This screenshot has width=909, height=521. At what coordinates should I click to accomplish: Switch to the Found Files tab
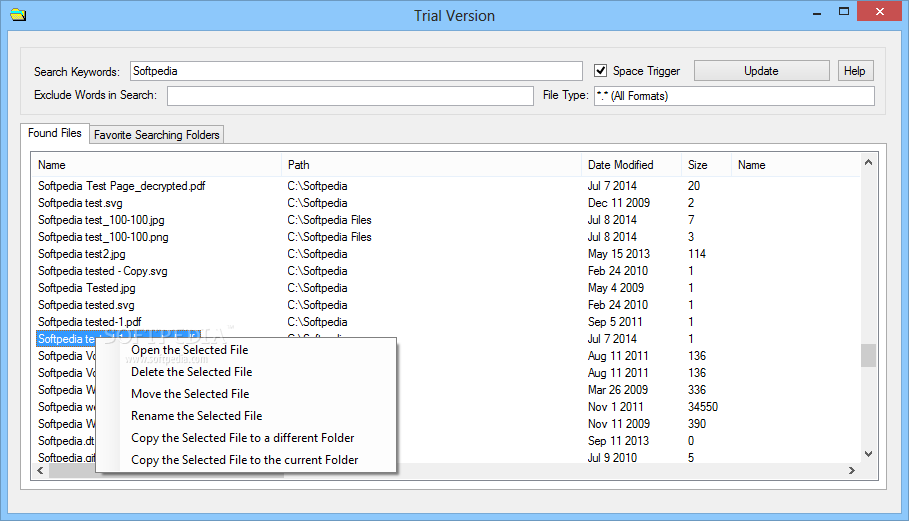pos(55,133)
